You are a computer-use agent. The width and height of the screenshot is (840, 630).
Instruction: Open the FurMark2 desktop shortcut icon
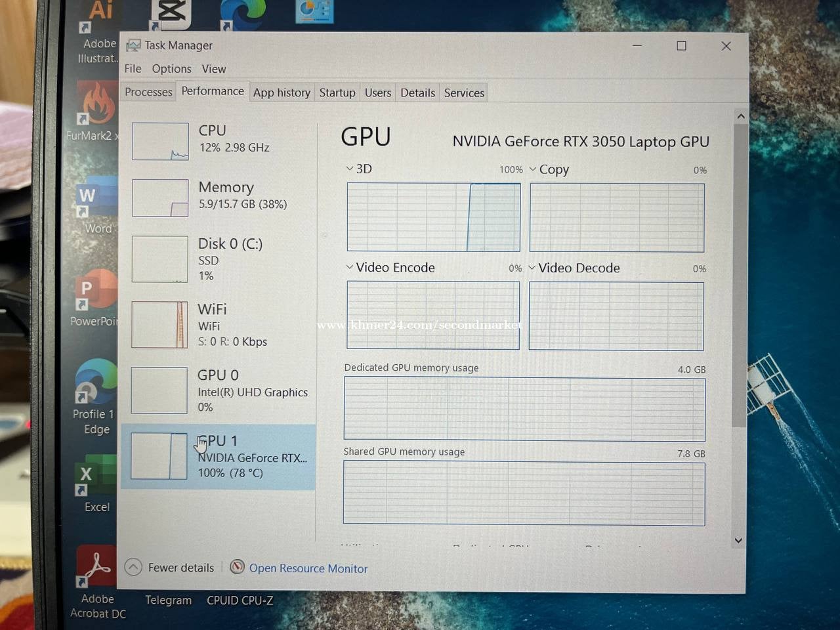[96, 105]
